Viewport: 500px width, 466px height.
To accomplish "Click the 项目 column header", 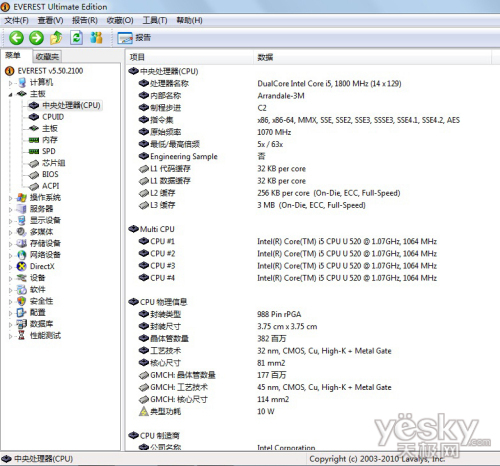I will [190, 57].
